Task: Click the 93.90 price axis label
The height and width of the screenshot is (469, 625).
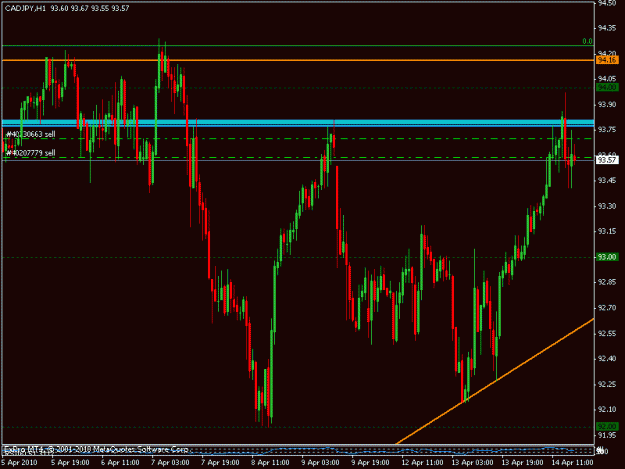Action: coord(607,104)
